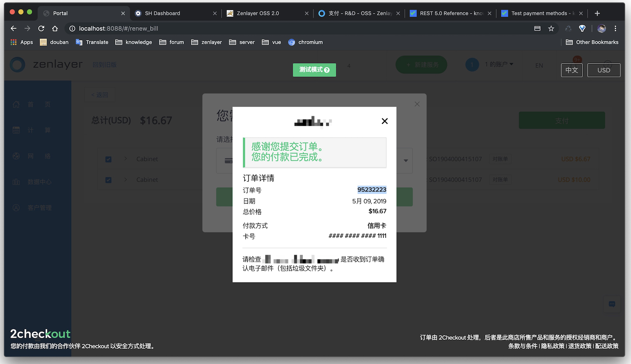Open the douban bookmark
The image size is (631, 364).
point(54,42)
